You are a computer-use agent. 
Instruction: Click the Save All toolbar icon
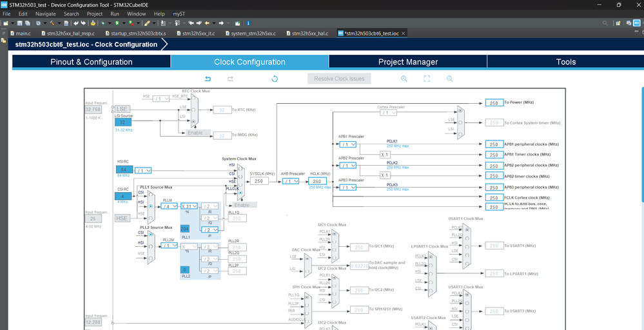click(x=28, y=23)
